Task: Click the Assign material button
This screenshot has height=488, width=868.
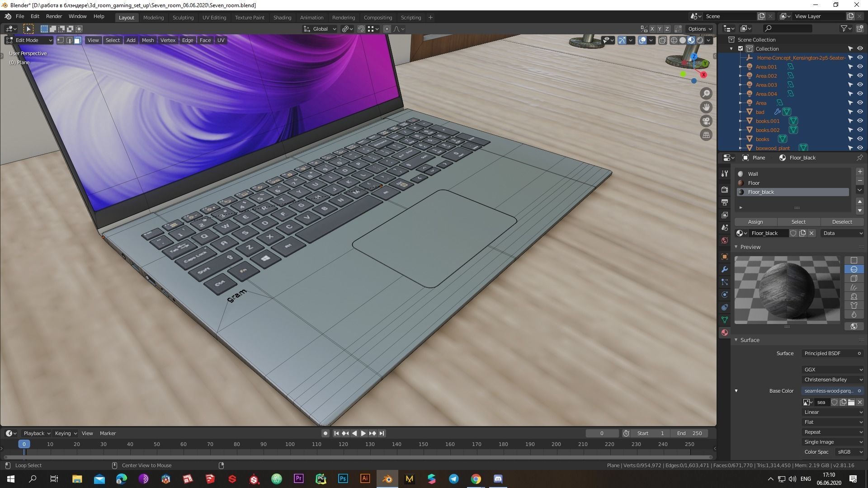Action: (755, 222)
